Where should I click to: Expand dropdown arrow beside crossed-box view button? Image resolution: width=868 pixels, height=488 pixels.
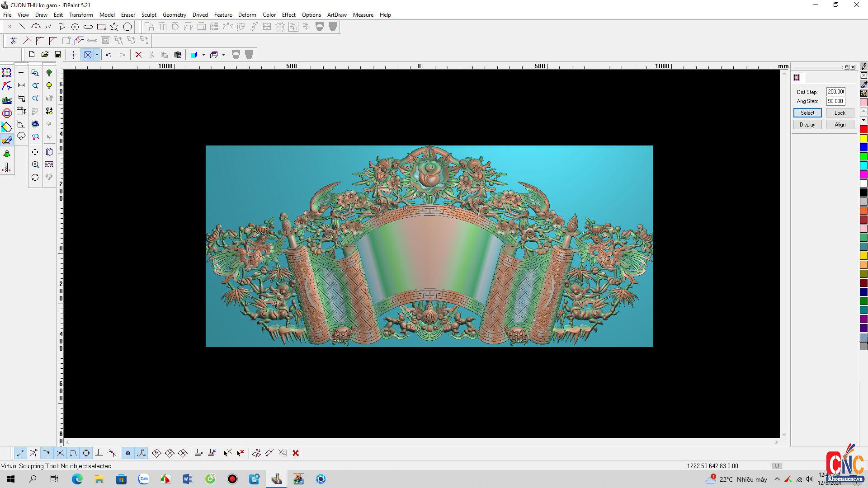[x=97, y=55]
